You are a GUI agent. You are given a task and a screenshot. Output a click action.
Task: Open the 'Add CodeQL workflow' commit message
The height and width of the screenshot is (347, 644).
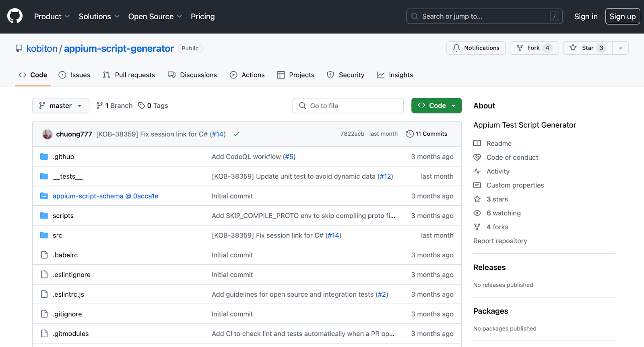[x=246, y=157]
